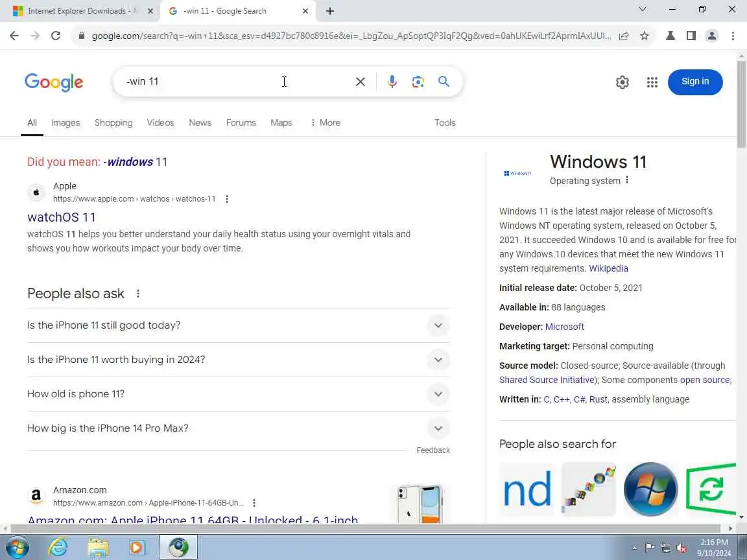
Task: Switch to Maps results
Action: pyautogui.click(x=281, y=122)
